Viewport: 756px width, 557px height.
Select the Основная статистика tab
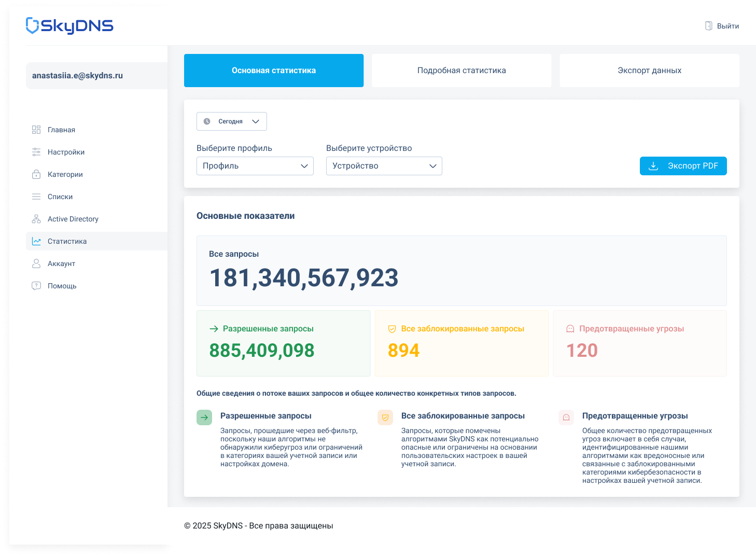point(274,71)
